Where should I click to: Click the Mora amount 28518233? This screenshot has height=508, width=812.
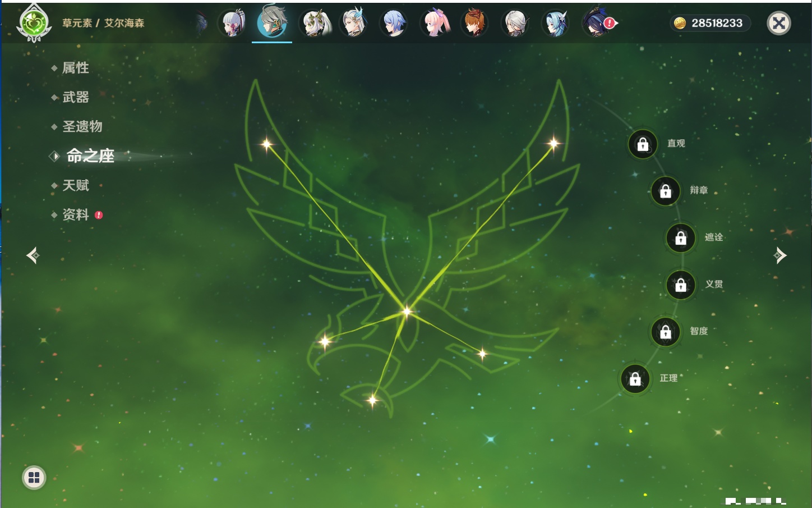[x=717, y=23]
